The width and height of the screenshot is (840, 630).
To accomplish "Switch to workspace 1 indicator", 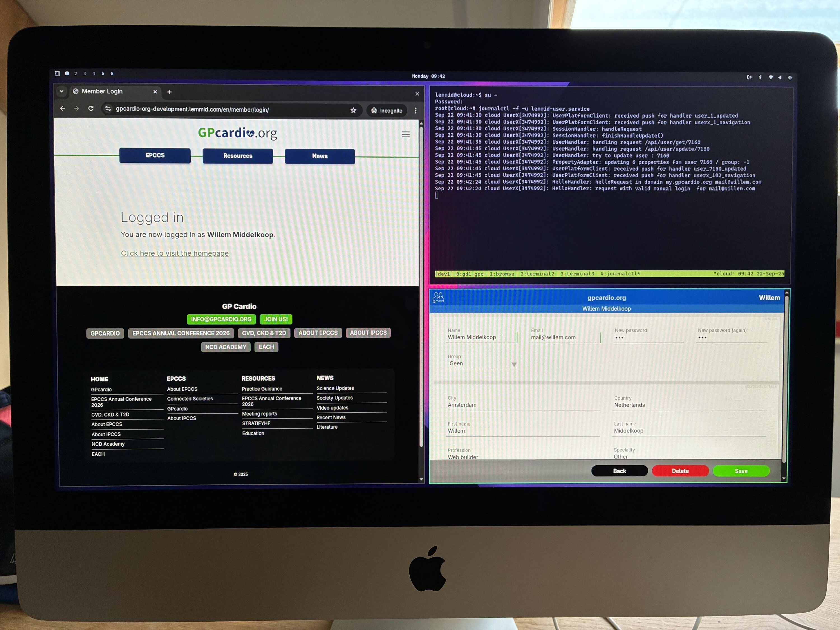I will click(67, 73).
